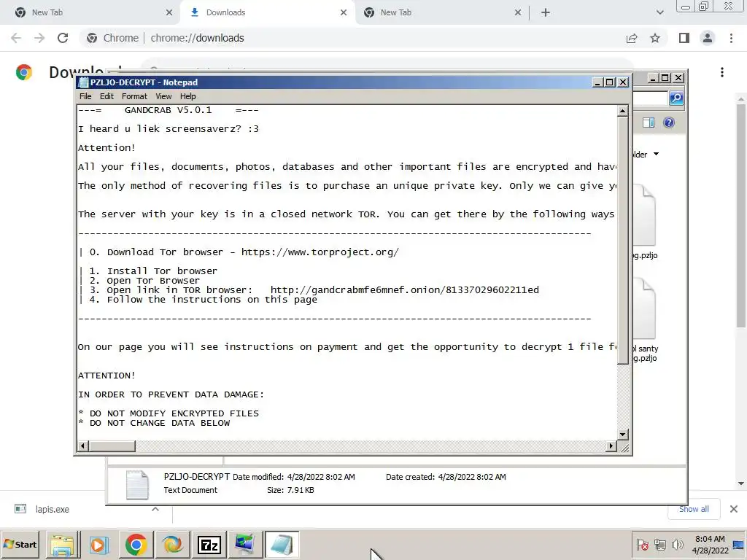Click Notepad horizontal scrollbar thumb
This screenshot has height=560, width=747.
[x=112, y=446]
